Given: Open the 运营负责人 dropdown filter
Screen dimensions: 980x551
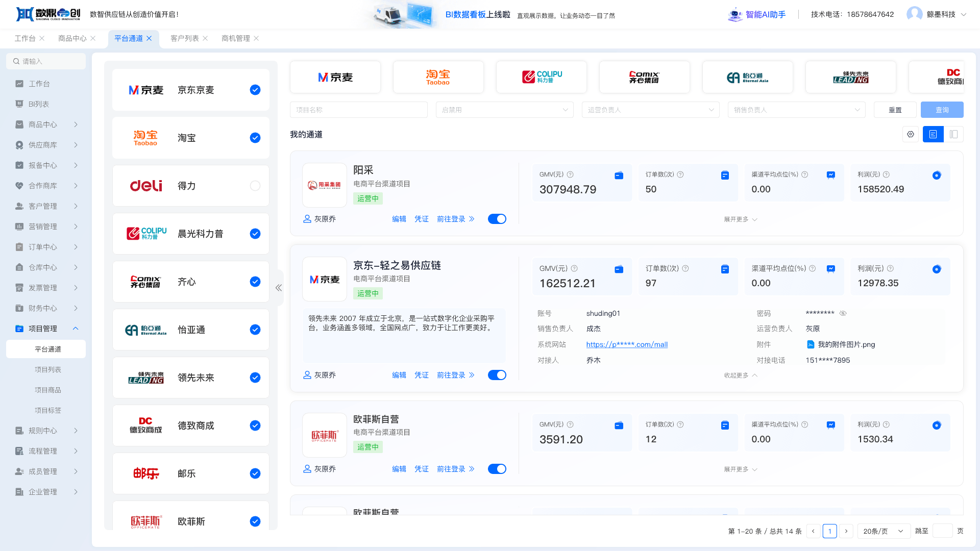Looking at the screenshot, I should 650,110.
